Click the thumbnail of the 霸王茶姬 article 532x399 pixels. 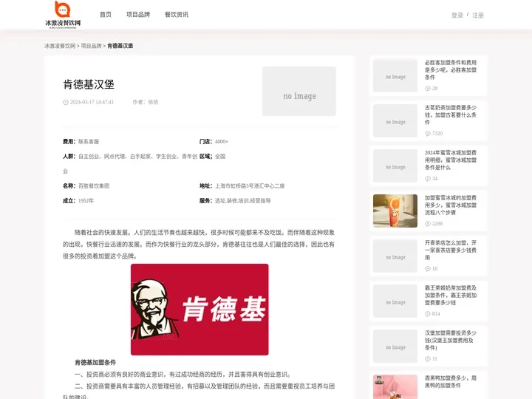point(395,301)
